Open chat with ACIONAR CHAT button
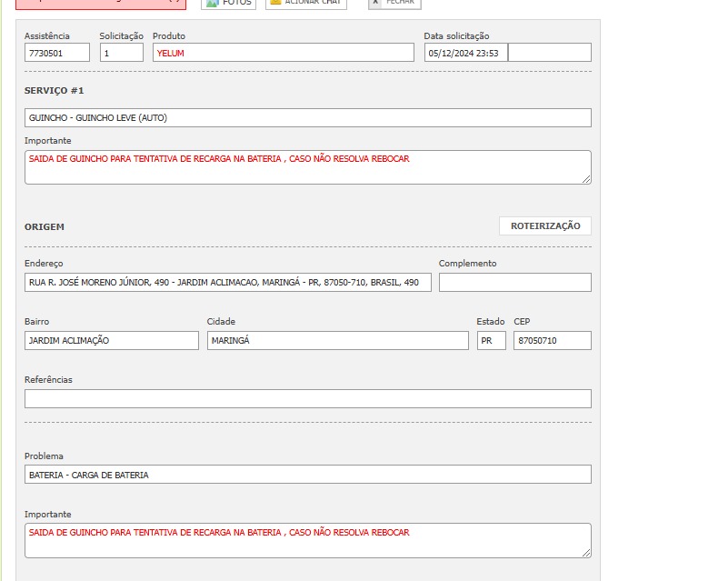This screenshot has width=728, height=581. [x=305, y=3]
